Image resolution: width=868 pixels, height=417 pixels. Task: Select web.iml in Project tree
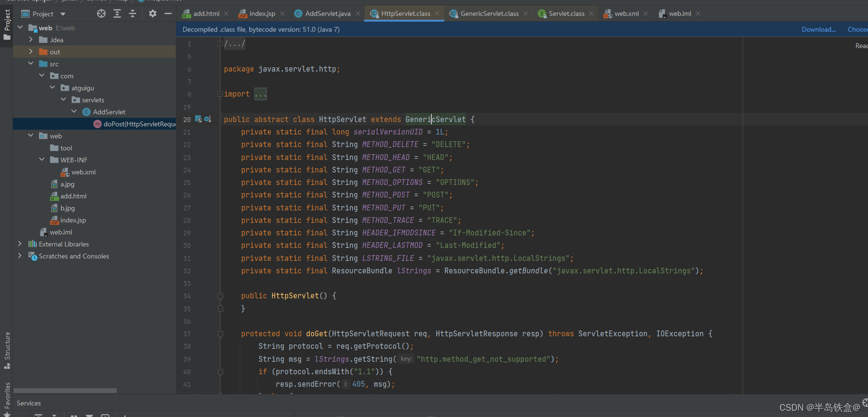click(x=61, y=232)
